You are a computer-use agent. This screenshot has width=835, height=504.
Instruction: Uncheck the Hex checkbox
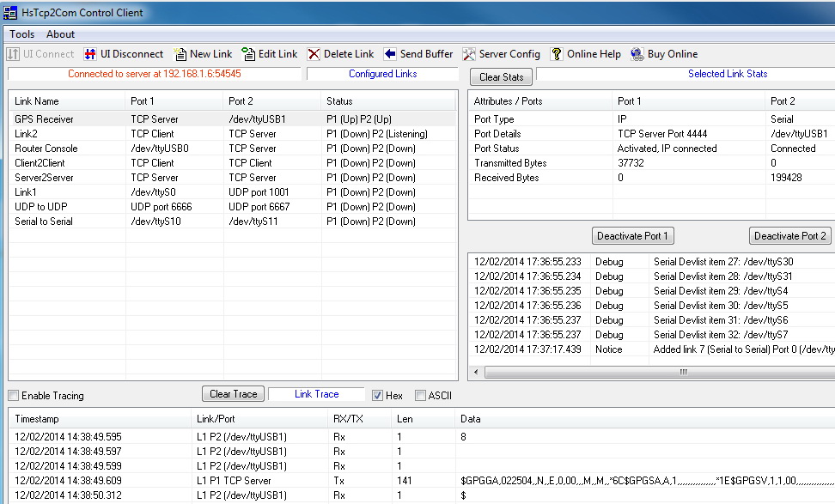coord(377,396)
